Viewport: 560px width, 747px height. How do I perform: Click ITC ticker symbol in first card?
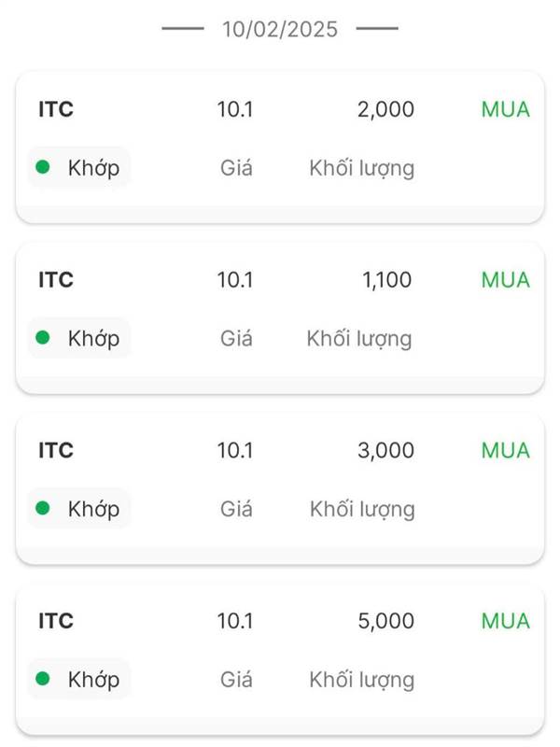point(56,109)
